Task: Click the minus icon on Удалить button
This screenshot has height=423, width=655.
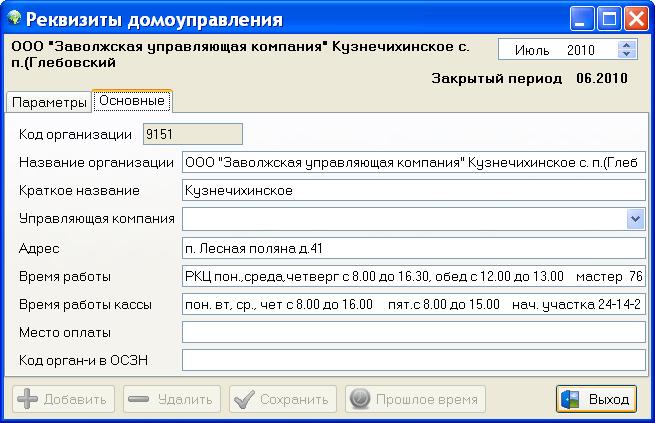Action: [139, 399]
